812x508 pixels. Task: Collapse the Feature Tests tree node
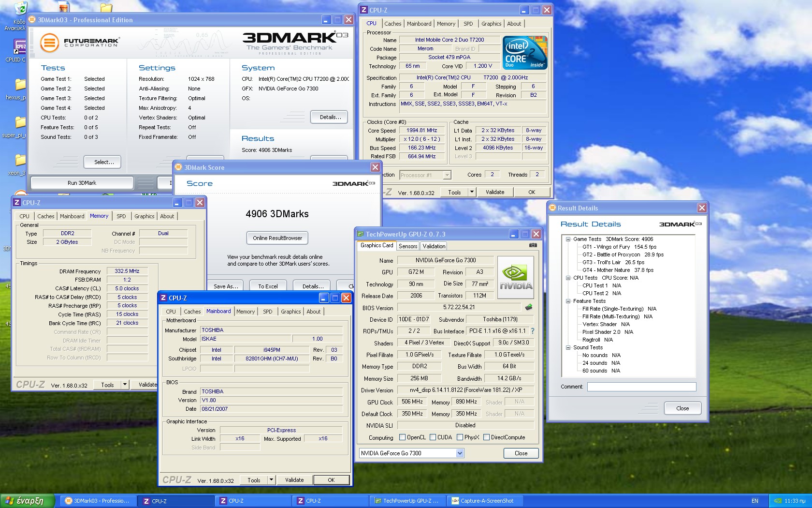click(x=568, y=301)
